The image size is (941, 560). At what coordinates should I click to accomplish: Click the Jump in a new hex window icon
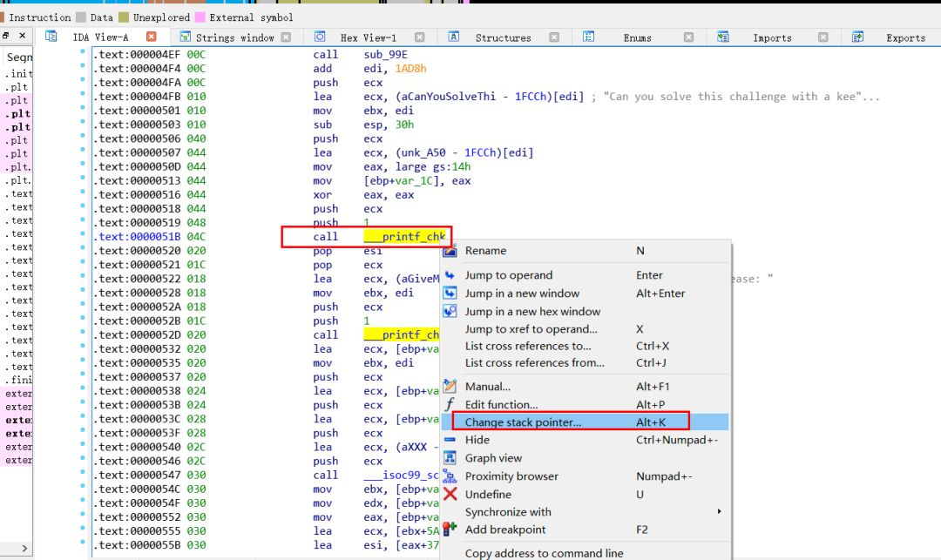450,312
